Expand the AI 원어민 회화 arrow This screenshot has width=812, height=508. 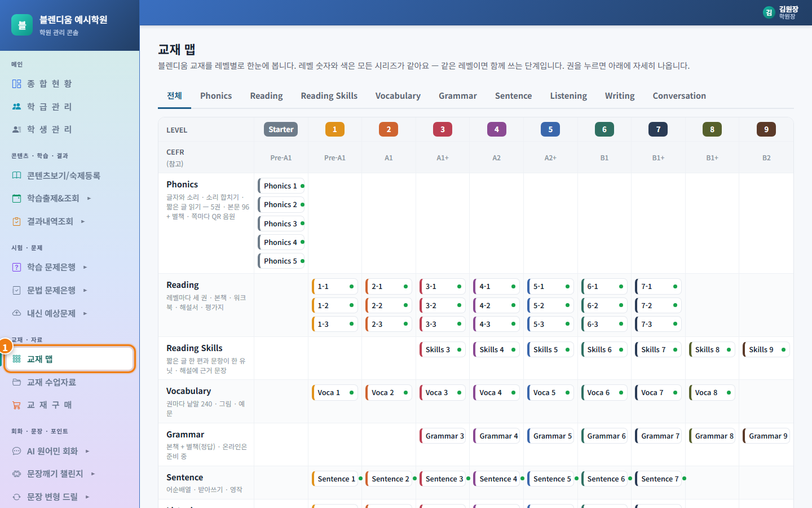tap(87, 451)
